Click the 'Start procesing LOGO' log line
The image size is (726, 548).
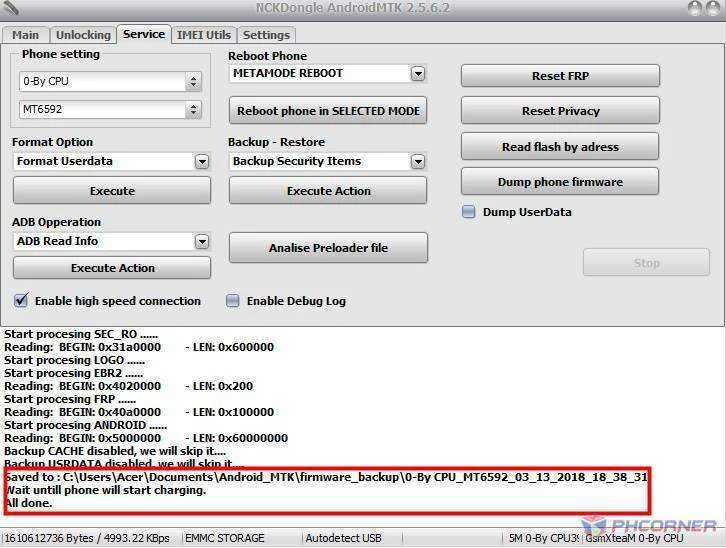coord(75,360)
